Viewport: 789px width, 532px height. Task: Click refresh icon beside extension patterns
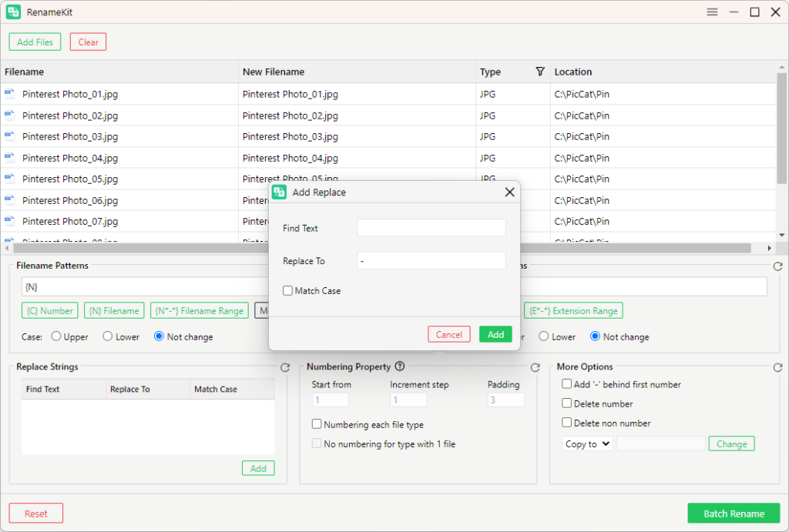click(777, 266)
